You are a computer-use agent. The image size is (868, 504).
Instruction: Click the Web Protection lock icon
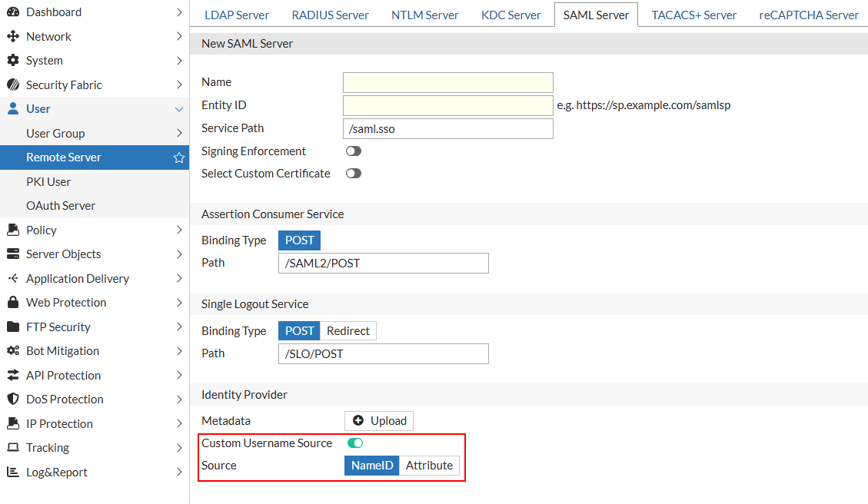12,303
